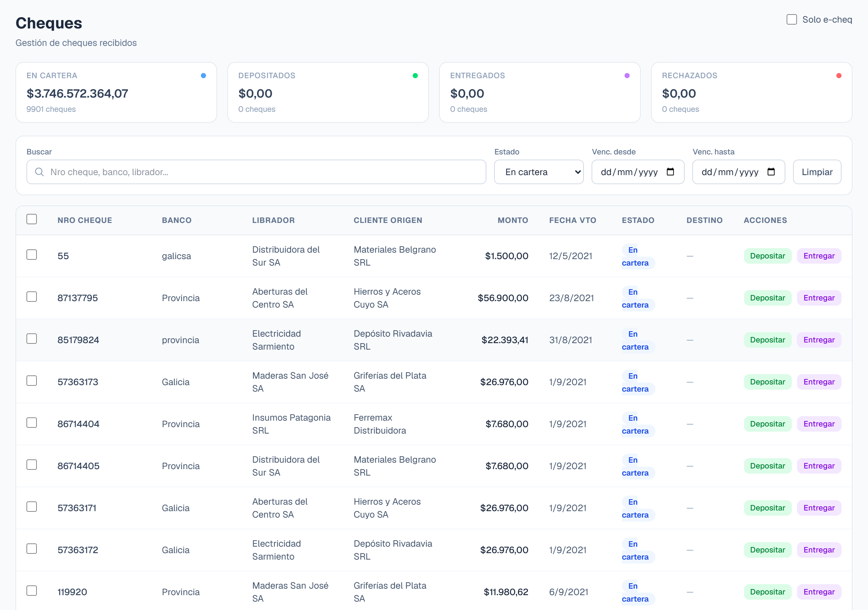Select row checkbox for cheque 57363172

tap(32, 548)
